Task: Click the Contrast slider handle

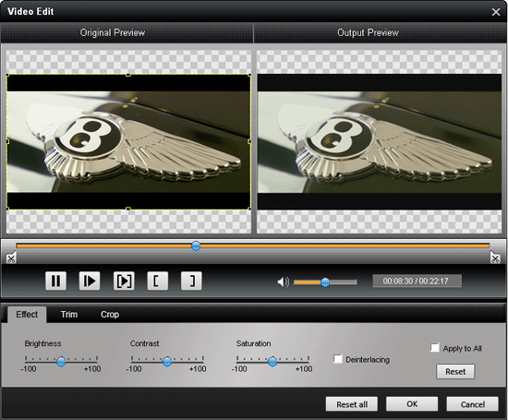Action: 167,361
